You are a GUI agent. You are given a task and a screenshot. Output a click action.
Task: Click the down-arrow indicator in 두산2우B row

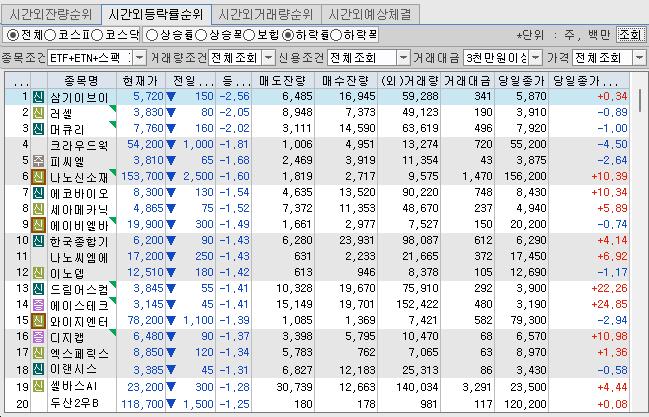[x=171, y=404]
